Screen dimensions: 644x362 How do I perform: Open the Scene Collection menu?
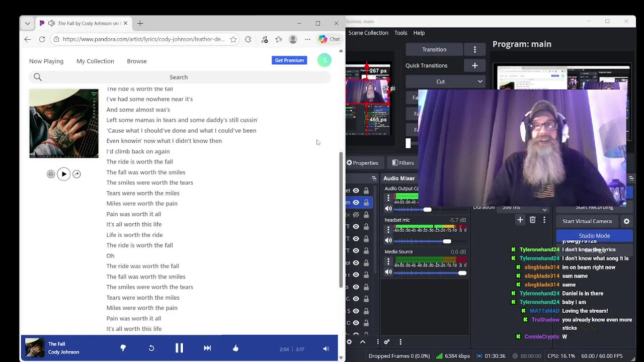click(x=368, y=33)
